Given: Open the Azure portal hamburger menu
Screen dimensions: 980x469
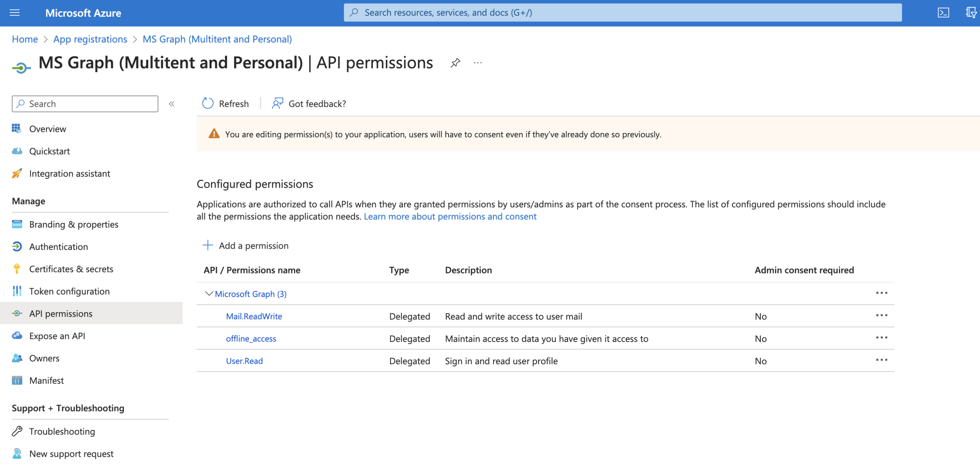Looking at the screenshot, I should tap(14, 12).
